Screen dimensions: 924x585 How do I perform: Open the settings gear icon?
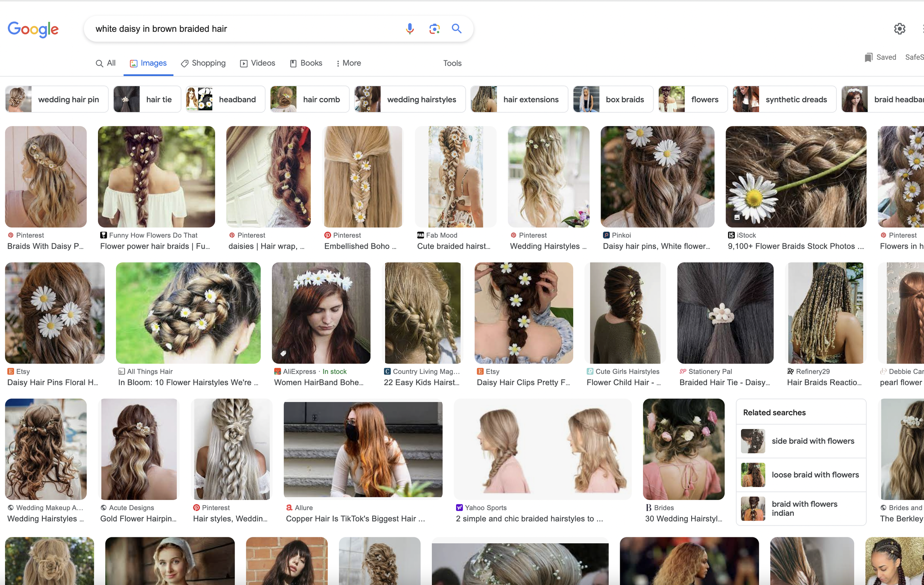[899, 29]
